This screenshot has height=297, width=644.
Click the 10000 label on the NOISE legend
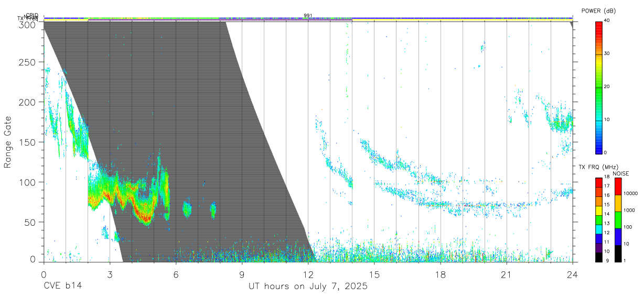(631, 194)
